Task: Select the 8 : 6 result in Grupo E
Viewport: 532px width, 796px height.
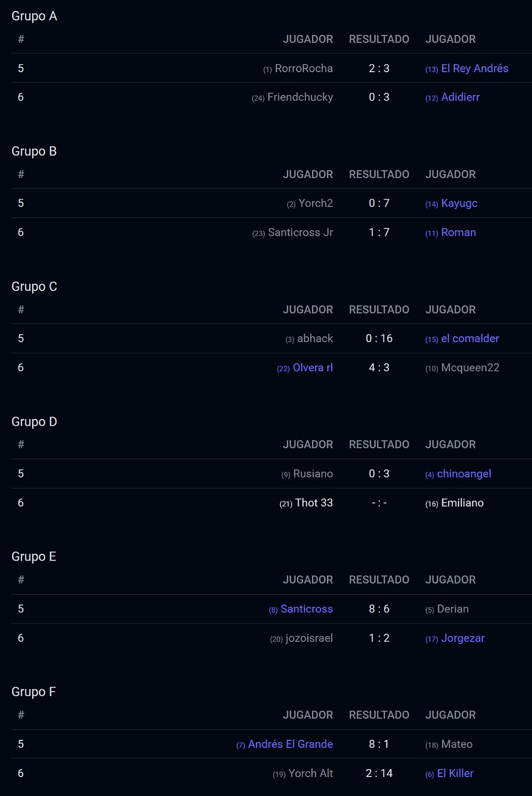Action: pos(379,609)
